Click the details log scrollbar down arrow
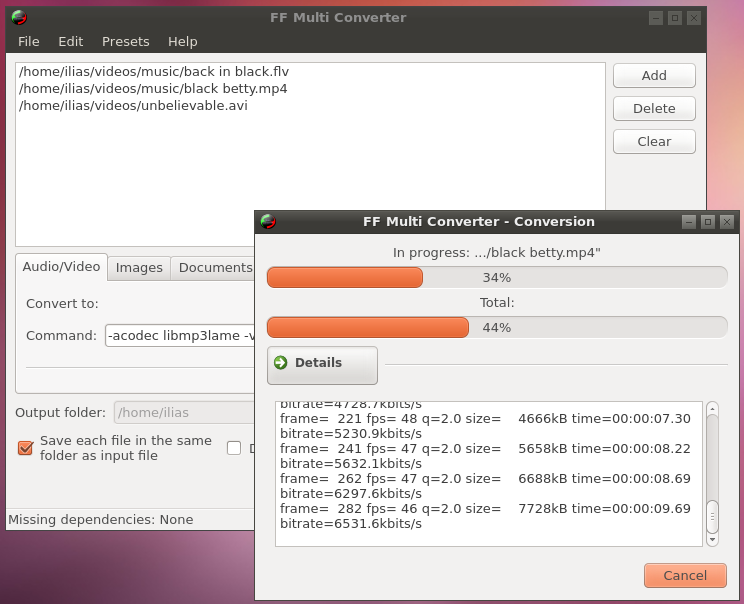The image size is (744, 604). click(x=712, y=540)
